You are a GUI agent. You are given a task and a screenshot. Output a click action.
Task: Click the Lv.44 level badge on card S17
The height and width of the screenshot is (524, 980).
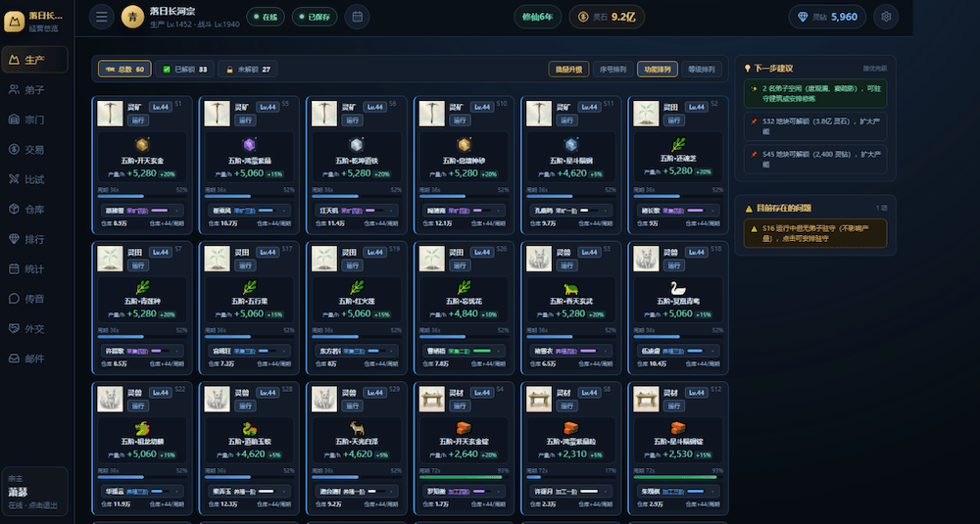click(x=268, y=251)
